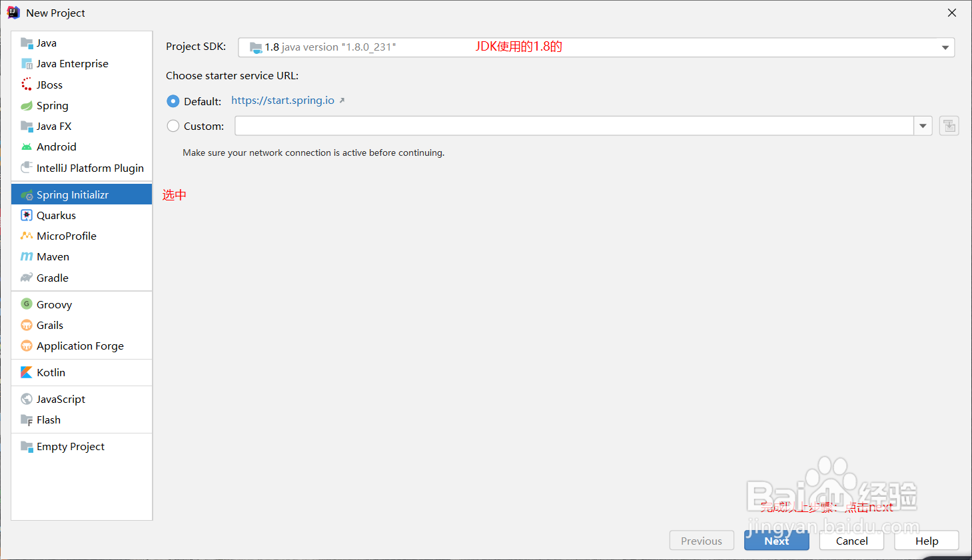Screen dimensions: 972x560
Task: Open the Project SDK dropdown arrow
Action: click(945, 47)
